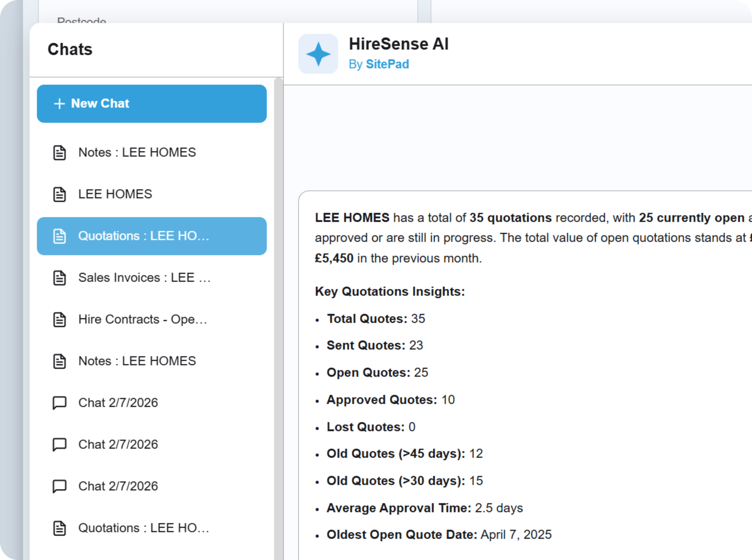The height and width of the screenshot is (560, 752).
Task: Click document icon beside first Notes : LEE HOMES
Action: coord(59,152)
